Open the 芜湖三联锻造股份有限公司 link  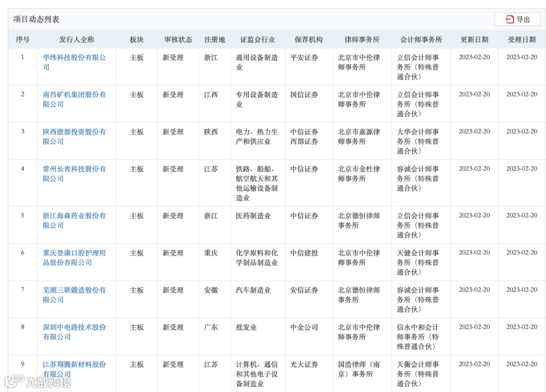(74, 295)
